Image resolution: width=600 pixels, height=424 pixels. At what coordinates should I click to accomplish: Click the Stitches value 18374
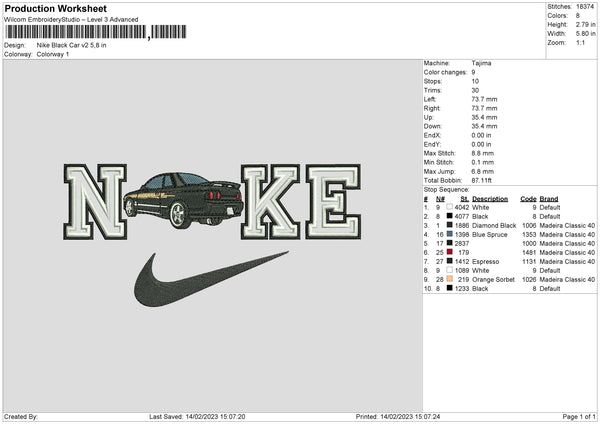tap(585, 7)
